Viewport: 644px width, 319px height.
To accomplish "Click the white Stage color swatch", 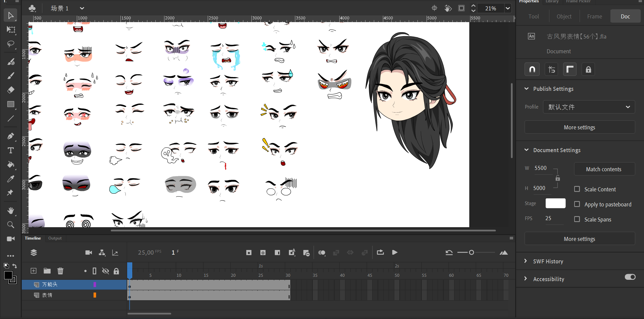I will point(555,203).
